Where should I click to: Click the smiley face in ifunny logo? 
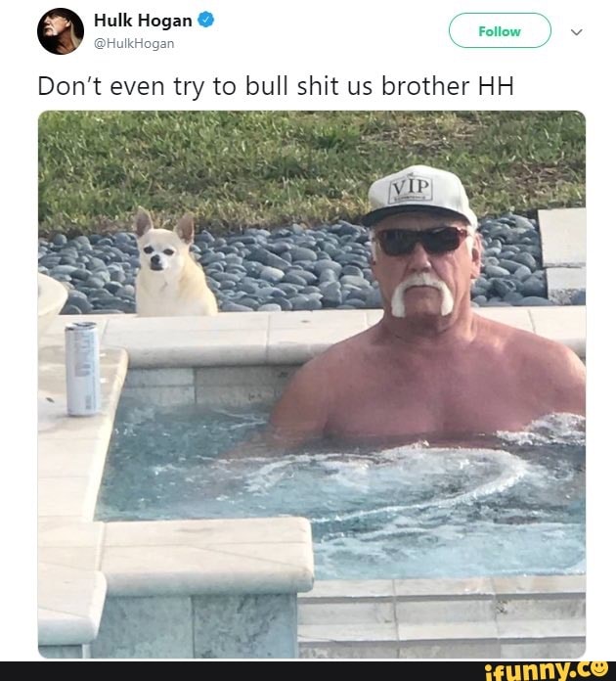[600, 669]
